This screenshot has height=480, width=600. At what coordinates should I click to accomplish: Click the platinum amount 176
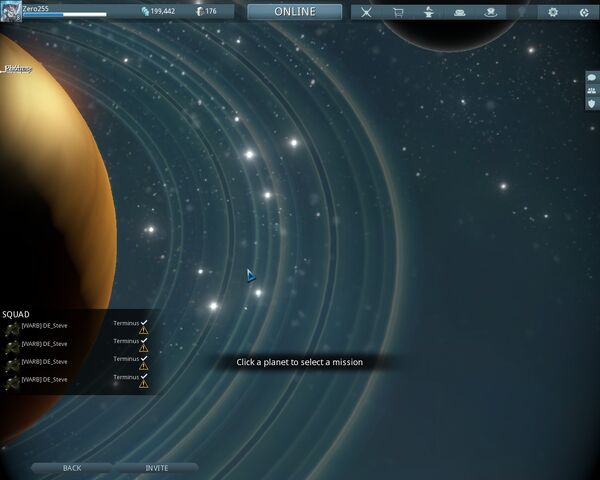click(211, 11)
